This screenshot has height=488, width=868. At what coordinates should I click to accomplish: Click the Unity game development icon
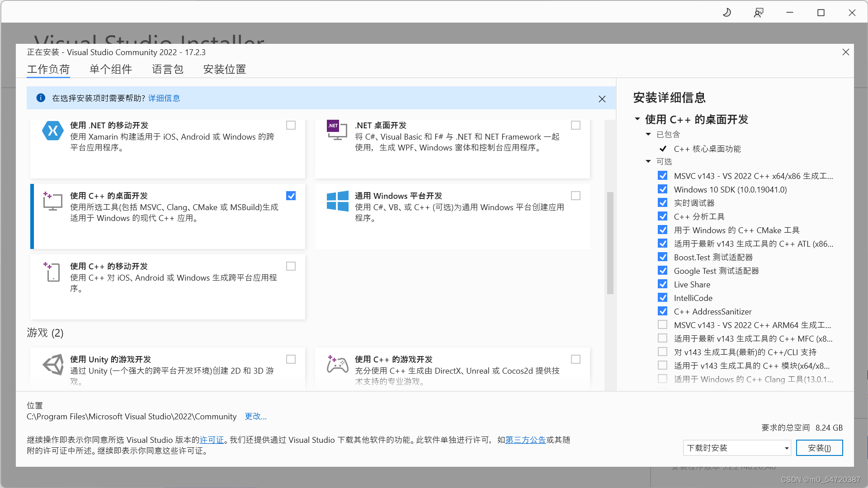coord(53,365)
